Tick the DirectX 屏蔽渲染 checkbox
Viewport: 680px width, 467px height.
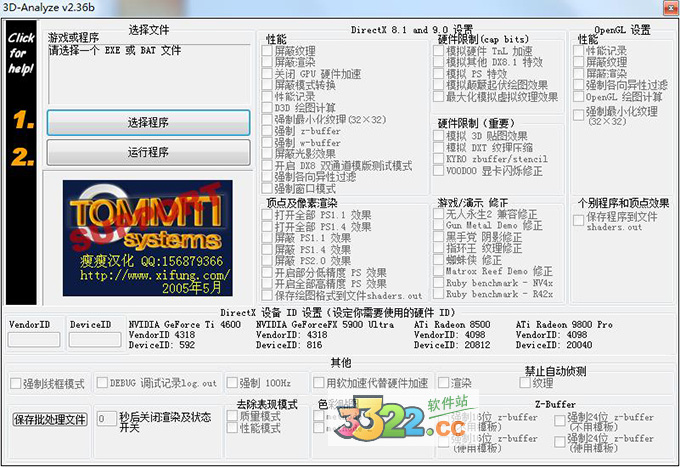click(x=267, y=62)
